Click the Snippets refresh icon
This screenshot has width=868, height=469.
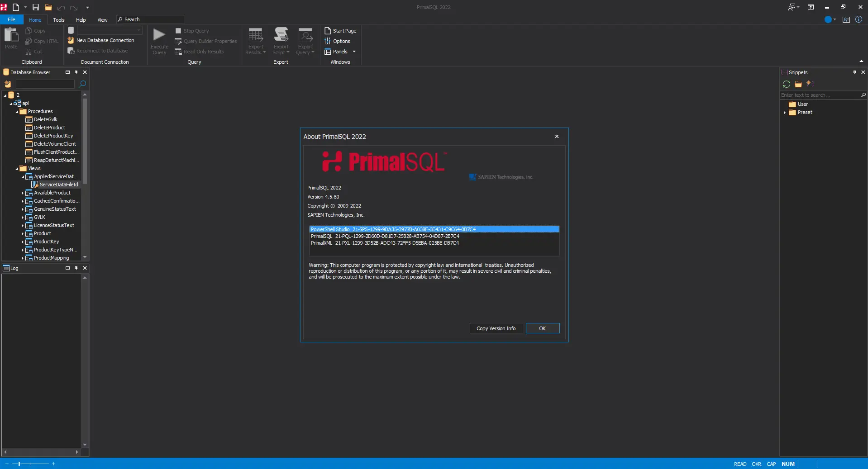(787, 84)
